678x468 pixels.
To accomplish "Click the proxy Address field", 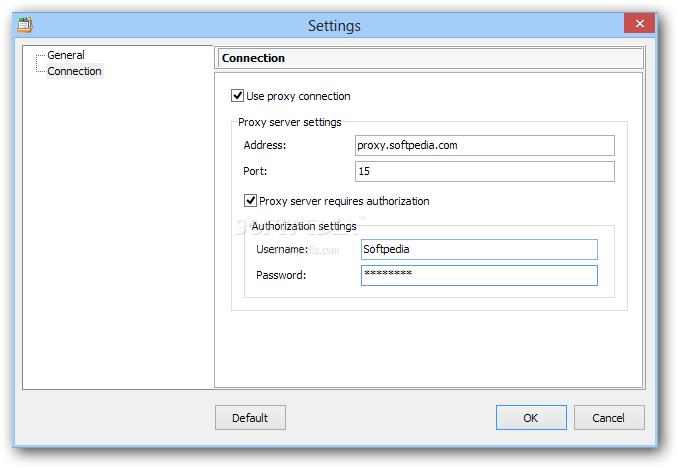I will click(484, 145).
